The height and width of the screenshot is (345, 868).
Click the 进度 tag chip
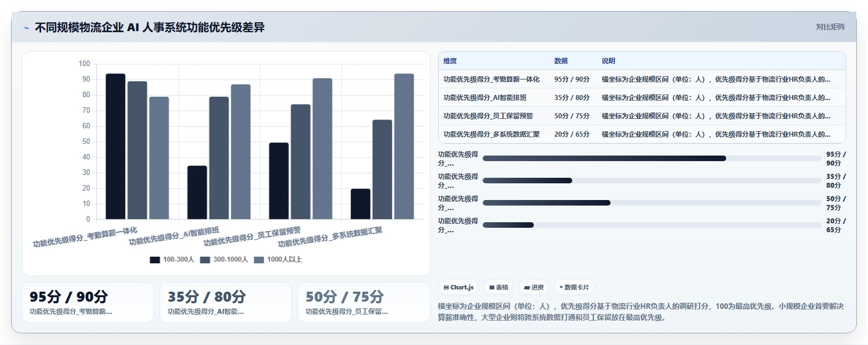click(534, 287)
